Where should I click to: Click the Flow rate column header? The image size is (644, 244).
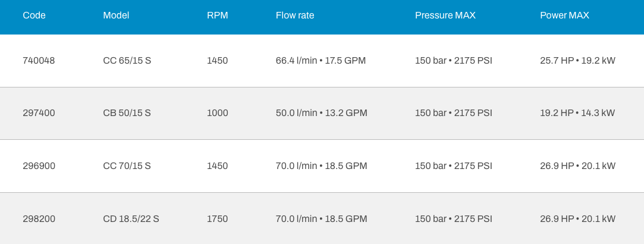pyautogui.click(x=295, y=15)
